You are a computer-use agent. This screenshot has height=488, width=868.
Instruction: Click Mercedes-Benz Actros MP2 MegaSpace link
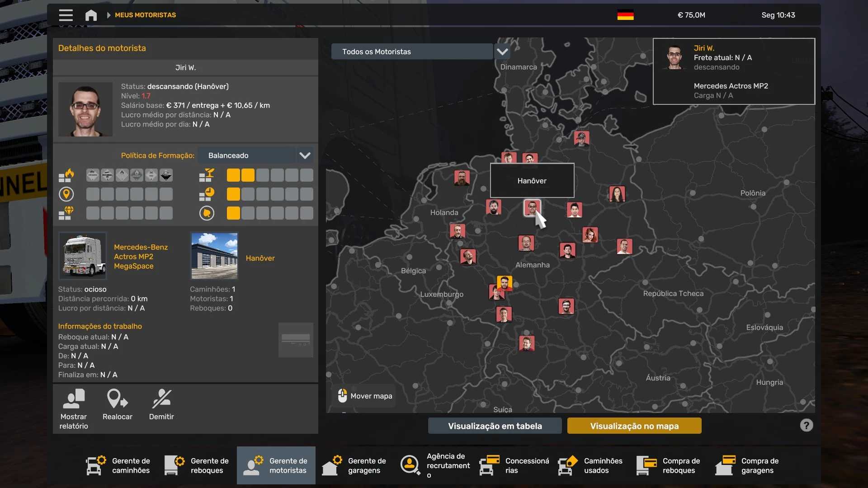point(141,257)
